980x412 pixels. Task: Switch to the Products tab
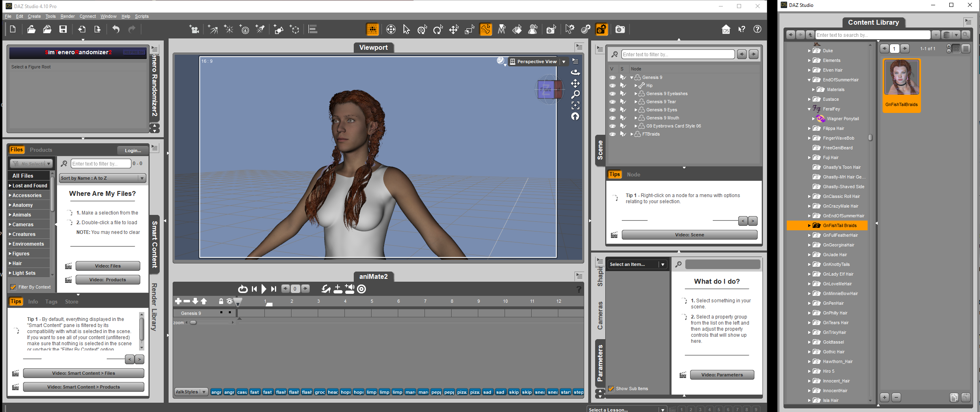click(x=41, y=150)
